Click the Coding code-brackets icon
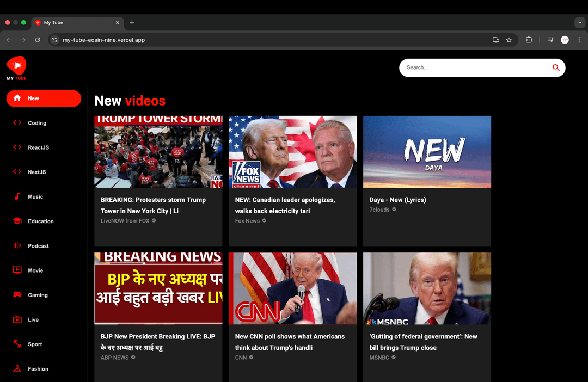This screenshot has width=588, height=382. pos(17,122)
